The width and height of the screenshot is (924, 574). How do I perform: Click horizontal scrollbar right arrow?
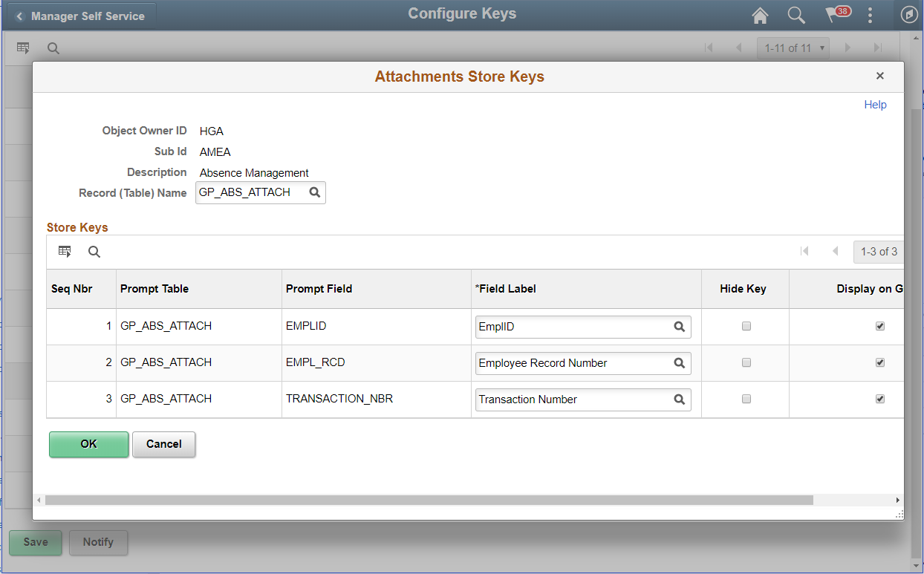897,500
